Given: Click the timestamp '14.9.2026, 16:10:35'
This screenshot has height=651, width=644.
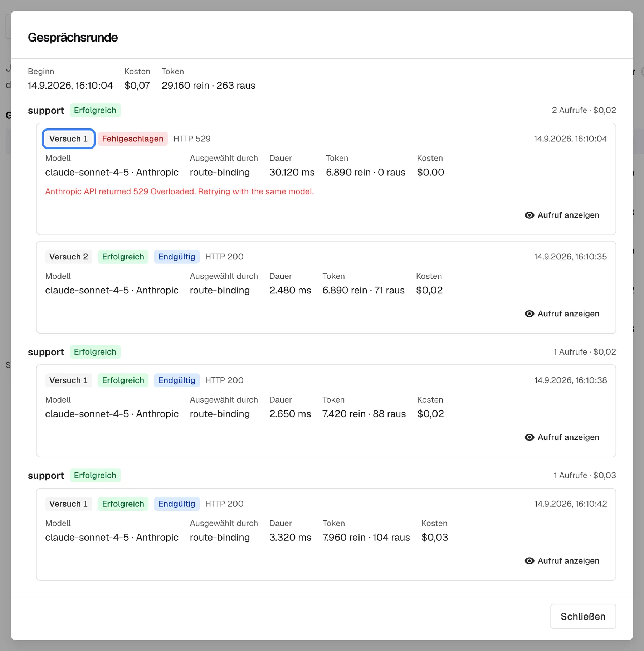Looking at the screenshot, I should coord(570,257).
